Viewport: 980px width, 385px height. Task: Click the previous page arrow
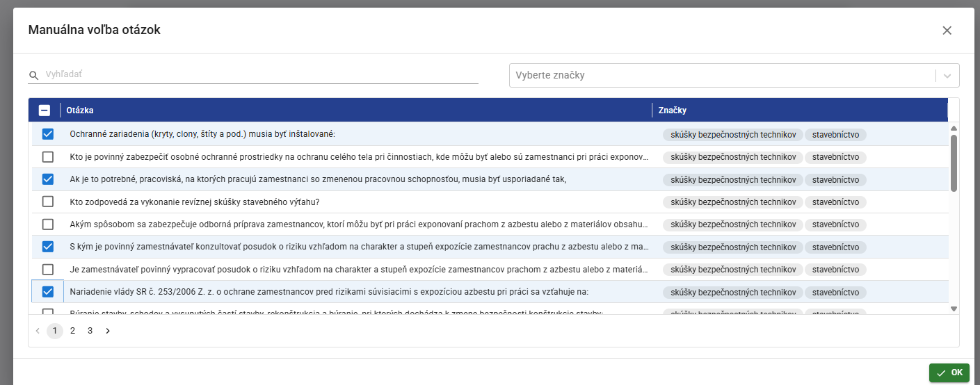point(38,331)
